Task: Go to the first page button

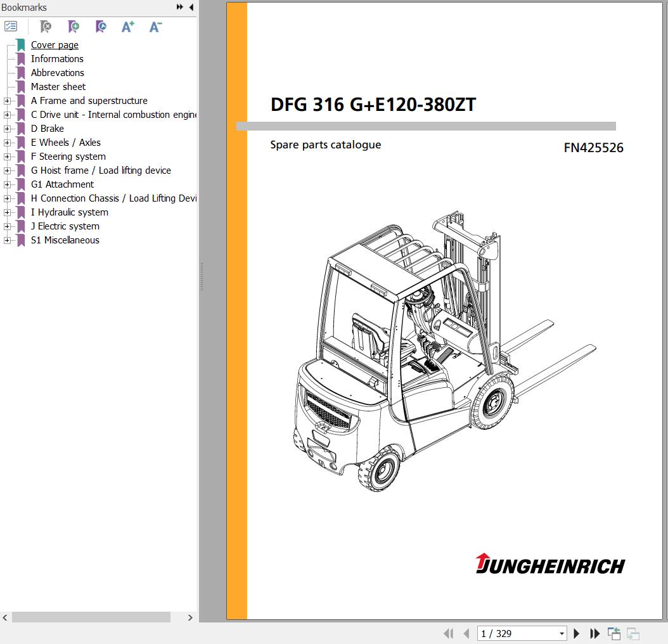Action: tap(448, 633)
